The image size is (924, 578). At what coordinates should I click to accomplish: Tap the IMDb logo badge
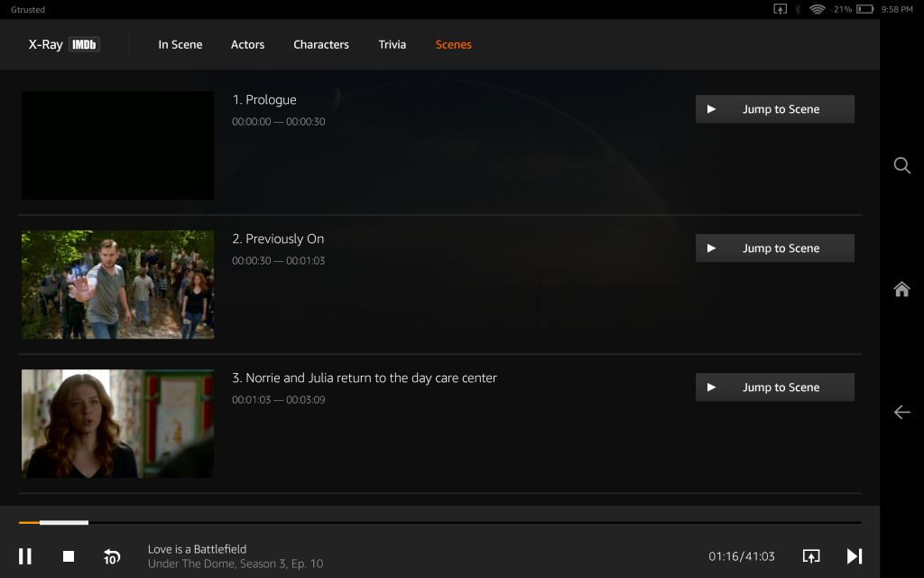click(x=84, y=45)
